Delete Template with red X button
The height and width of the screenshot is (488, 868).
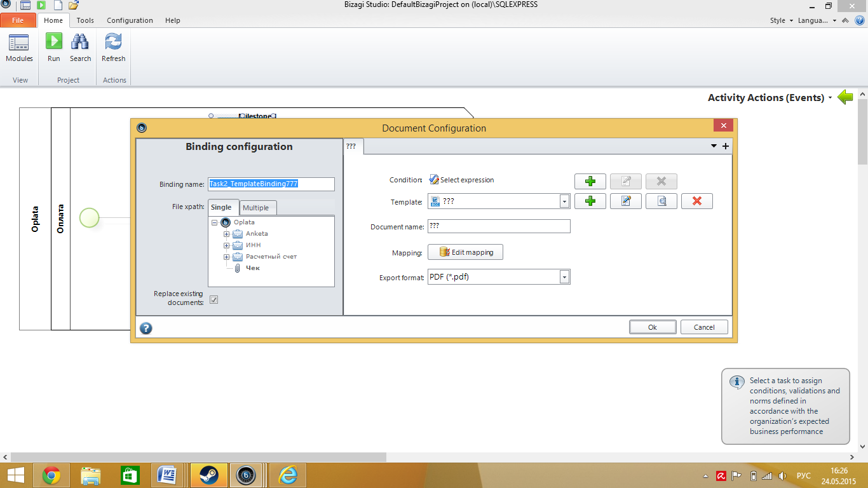(697, 201)
